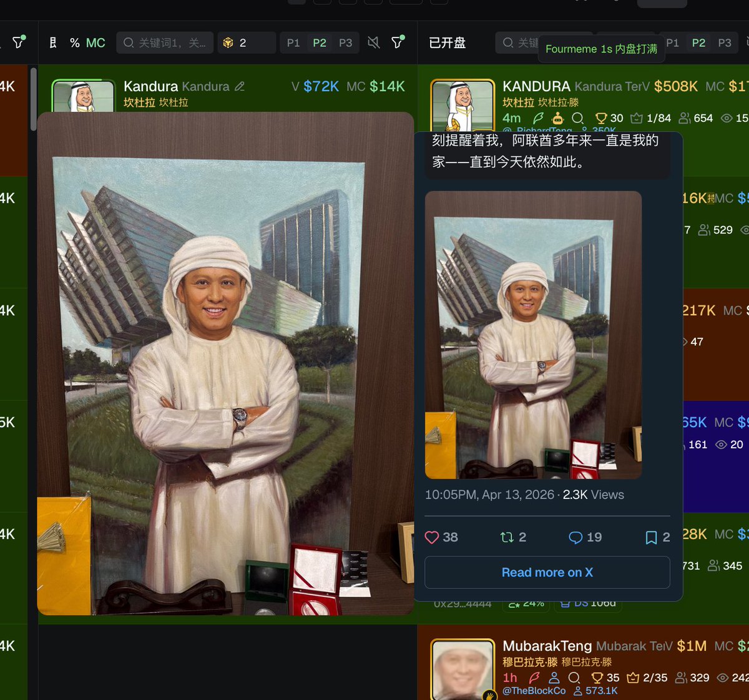This screenshot has width=749, height=700.
Task: Click the $72K volume value in the Kandura row
Action: click(x=321, y=86)
